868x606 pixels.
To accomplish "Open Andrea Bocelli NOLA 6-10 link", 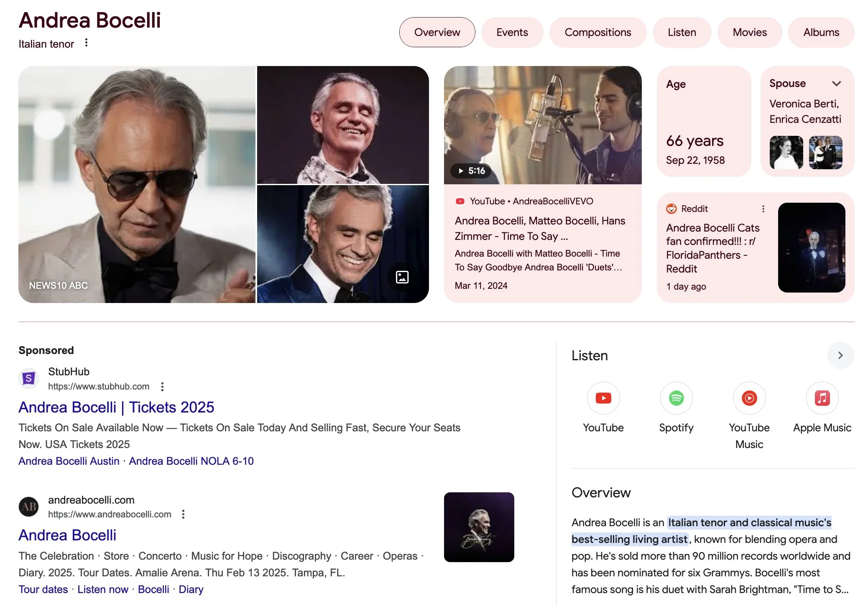I will click(191, 461).
